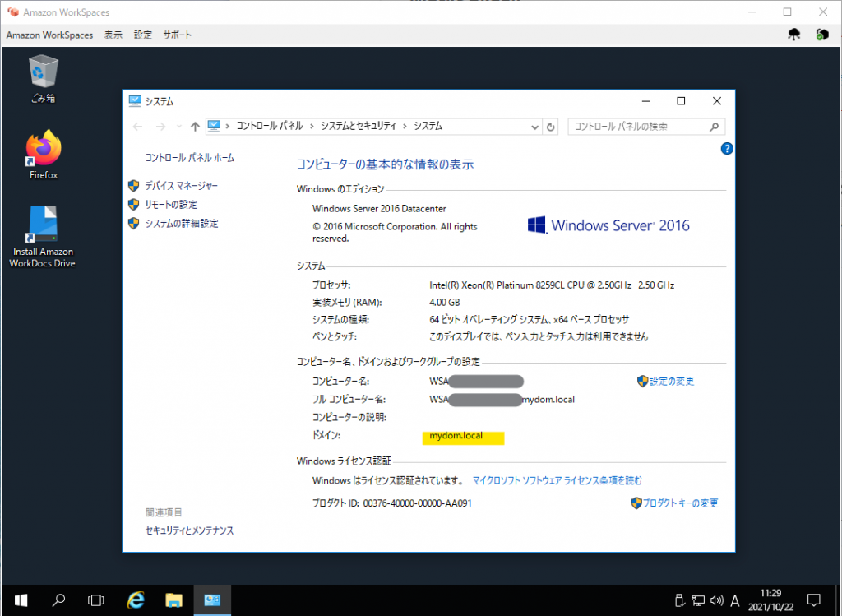842x616 pixels.
Task: Open デバイス マネージャー from left pane
Action: point(181,186)
